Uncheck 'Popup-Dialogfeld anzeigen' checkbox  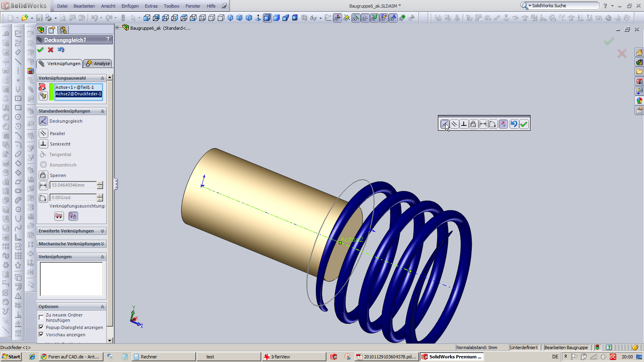(41, 327)
